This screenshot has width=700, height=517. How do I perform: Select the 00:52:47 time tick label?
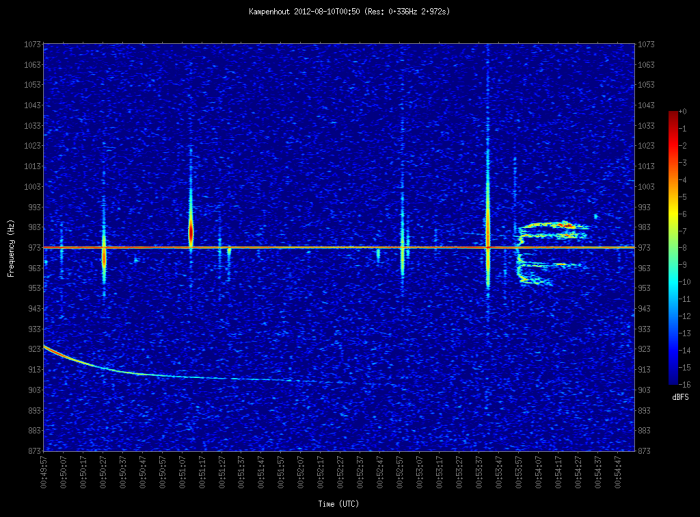coord(379,472)
